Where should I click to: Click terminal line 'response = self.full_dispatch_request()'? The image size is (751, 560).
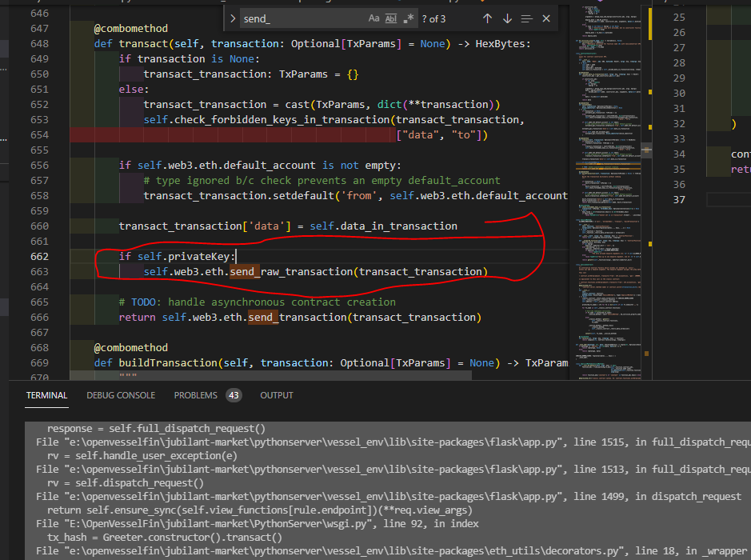click(x=156, y=428)
